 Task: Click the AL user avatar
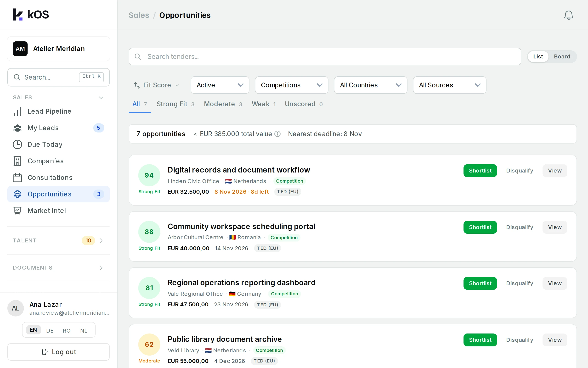click(16, 308)
